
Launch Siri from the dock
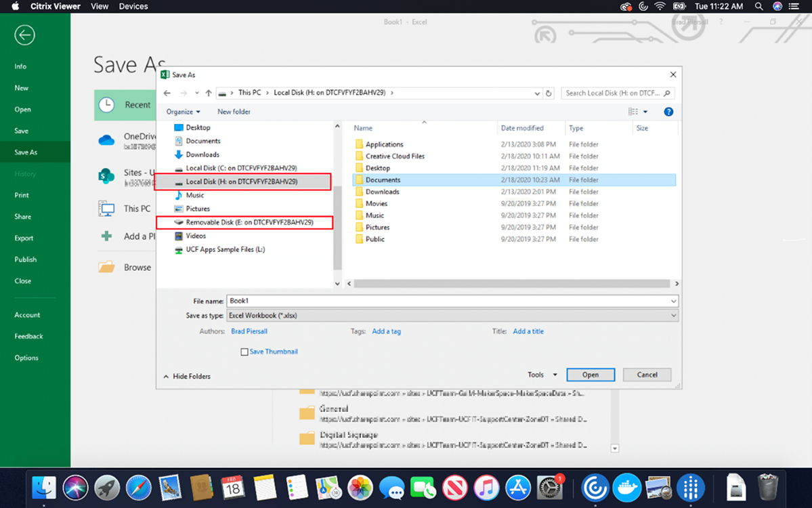76,488
